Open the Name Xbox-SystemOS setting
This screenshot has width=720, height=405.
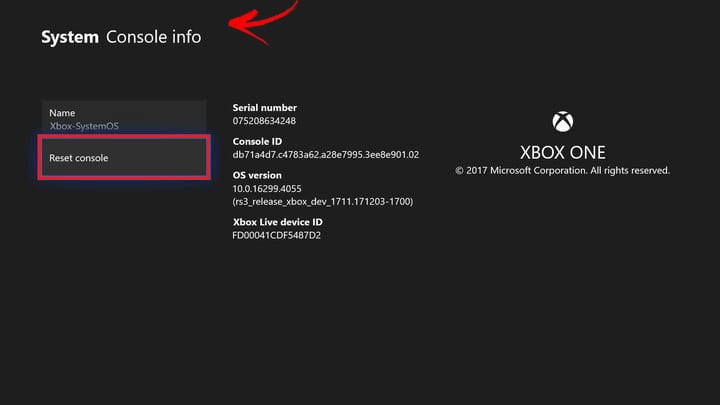[124, 118]
